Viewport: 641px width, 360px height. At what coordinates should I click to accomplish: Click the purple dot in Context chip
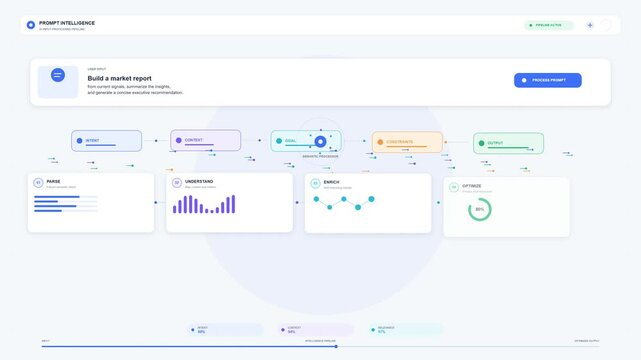click(x=179, y=140)
